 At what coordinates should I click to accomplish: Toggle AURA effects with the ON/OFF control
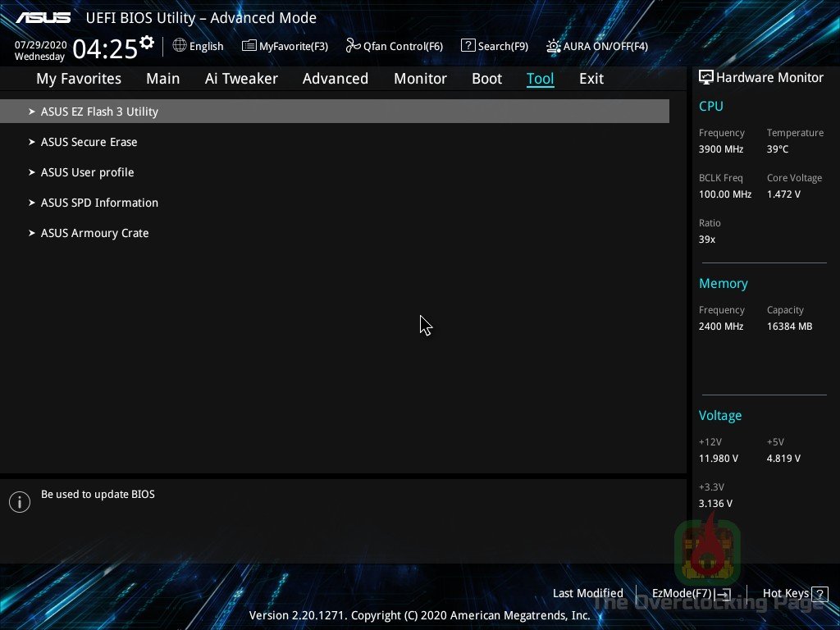click(596, 46)
